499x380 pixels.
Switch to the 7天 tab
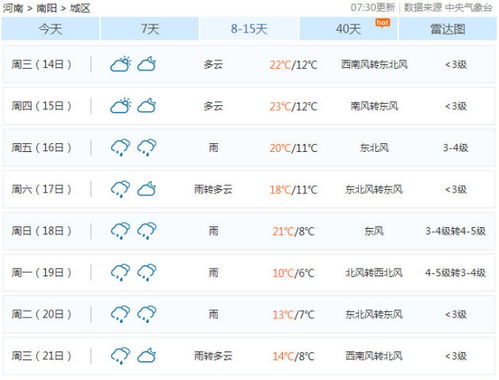150,29
